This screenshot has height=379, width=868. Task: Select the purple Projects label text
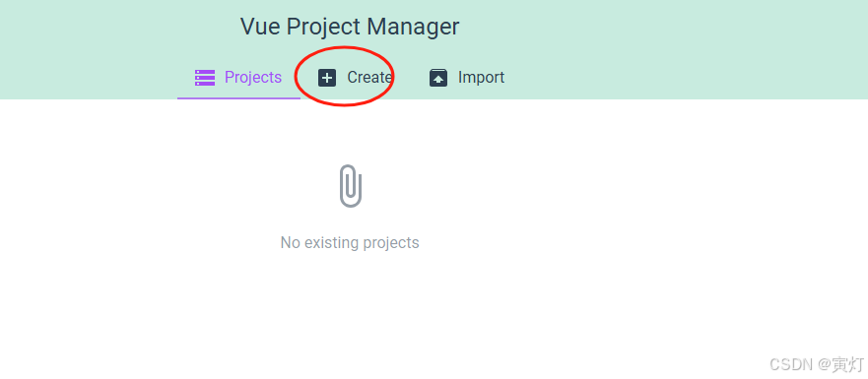tap(253, 78)
